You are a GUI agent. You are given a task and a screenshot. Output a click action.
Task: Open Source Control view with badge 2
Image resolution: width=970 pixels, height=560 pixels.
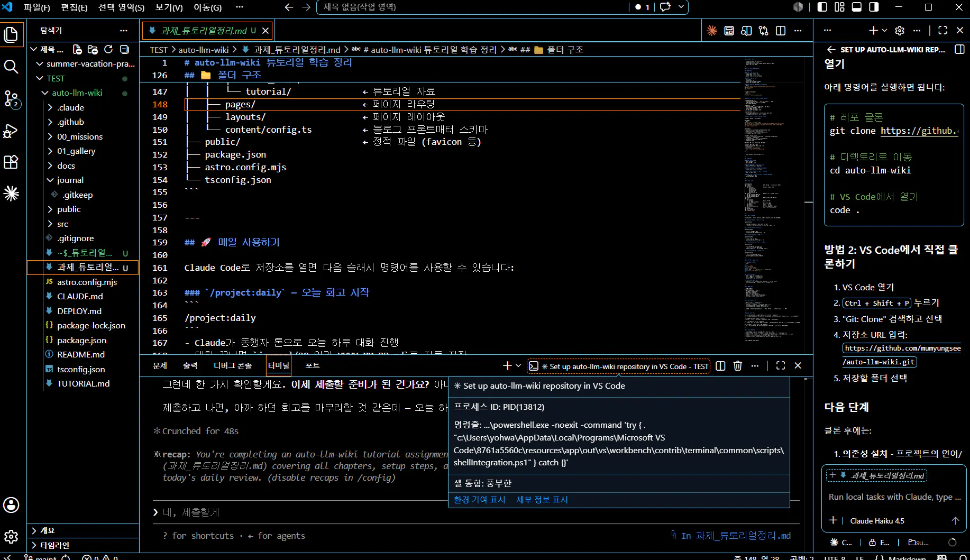(x=11, y=99)
